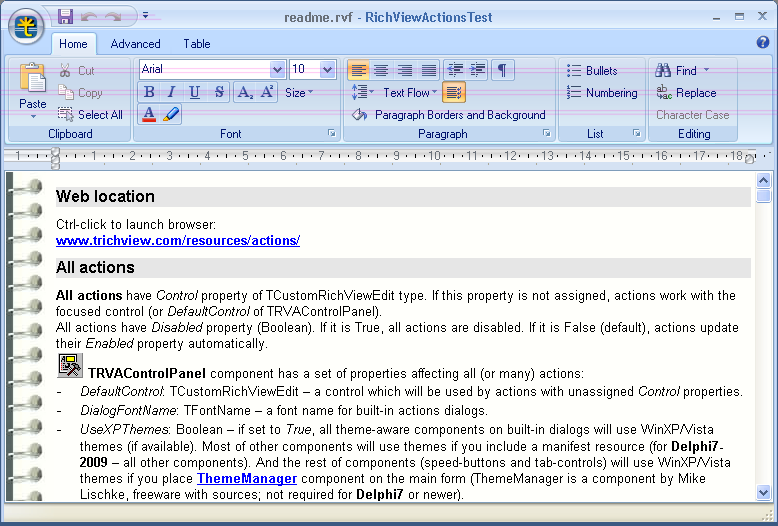Viewport: 778px width, 526px height.
Task: Follow www.trichview.com/resources/actions/ link
Action: tap(178, 241)
